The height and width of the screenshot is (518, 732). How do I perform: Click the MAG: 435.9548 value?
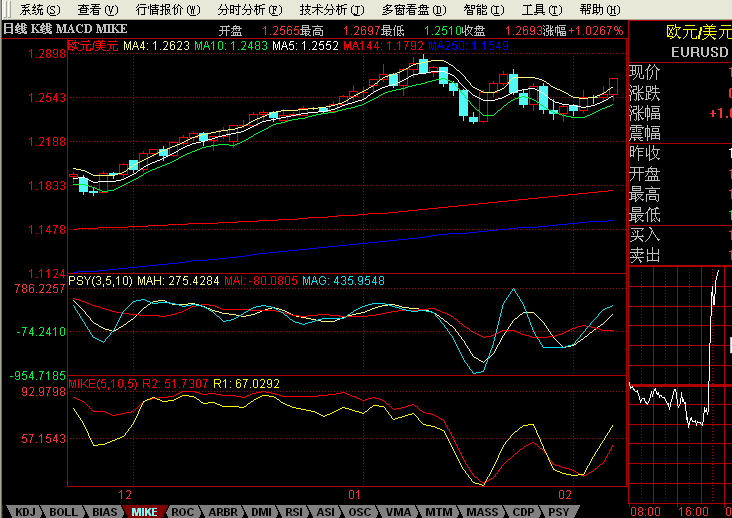click(344, 281)
